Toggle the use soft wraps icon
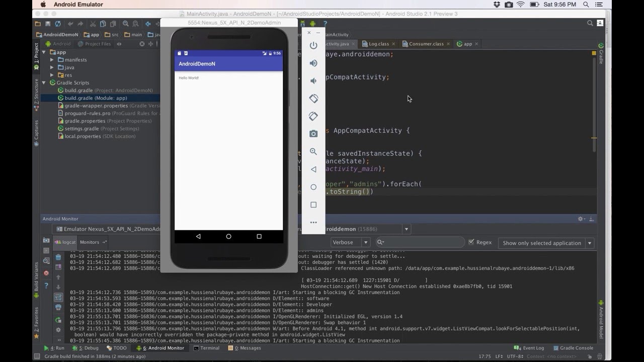Viewport: 644px width, 362px height. tap(58, 297)
